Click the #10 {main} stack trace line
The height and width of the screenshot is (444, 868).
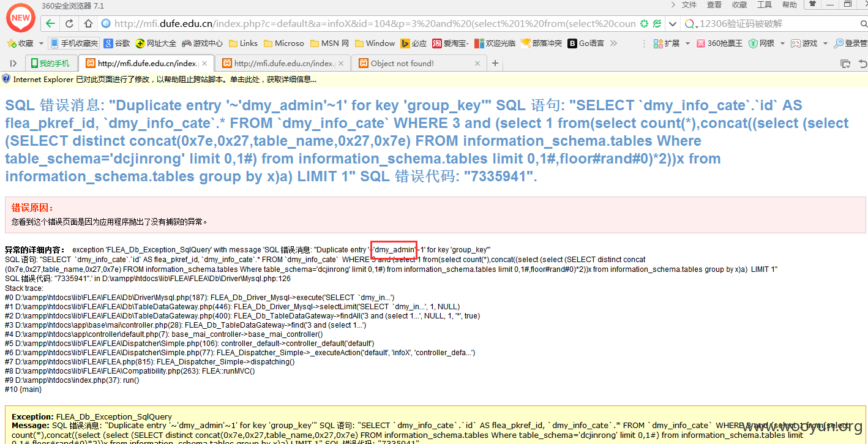[x=23, y=389]
